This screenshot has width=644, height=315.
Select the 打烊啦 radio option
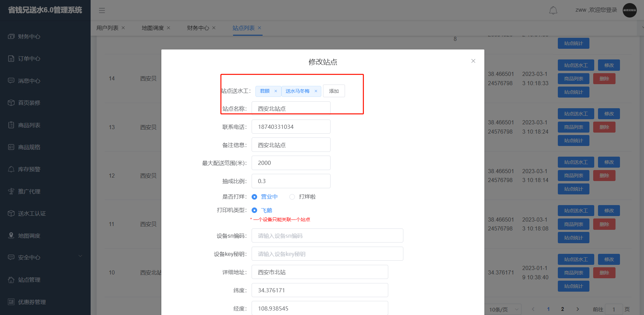point(292,197)
